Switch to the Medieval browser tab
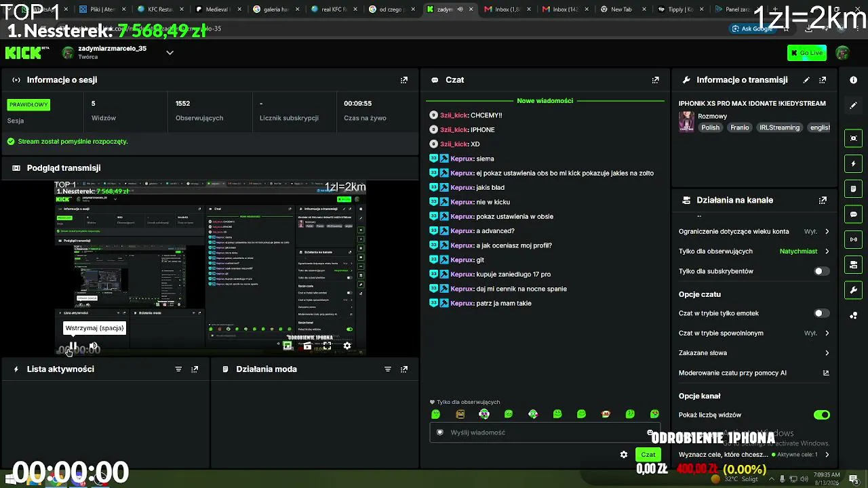The height and width of the screenshot is (488, 868). (x=218, y=9)
